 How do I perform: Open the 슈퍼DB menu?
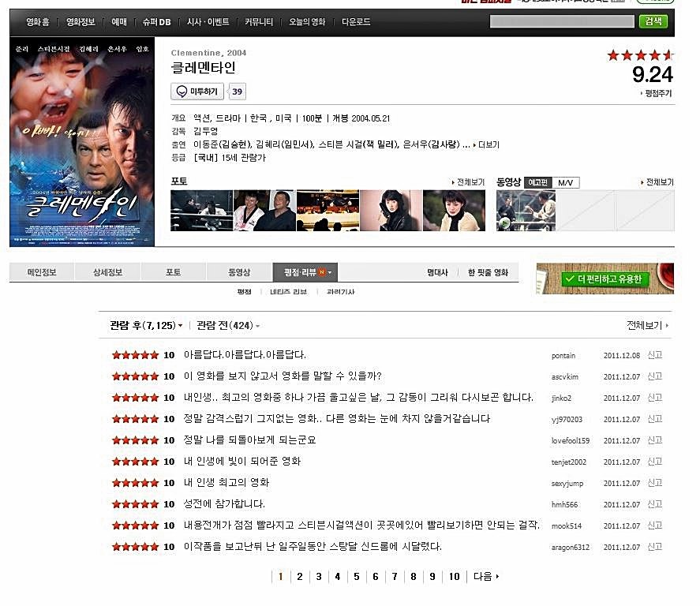[x=156, y=22]
